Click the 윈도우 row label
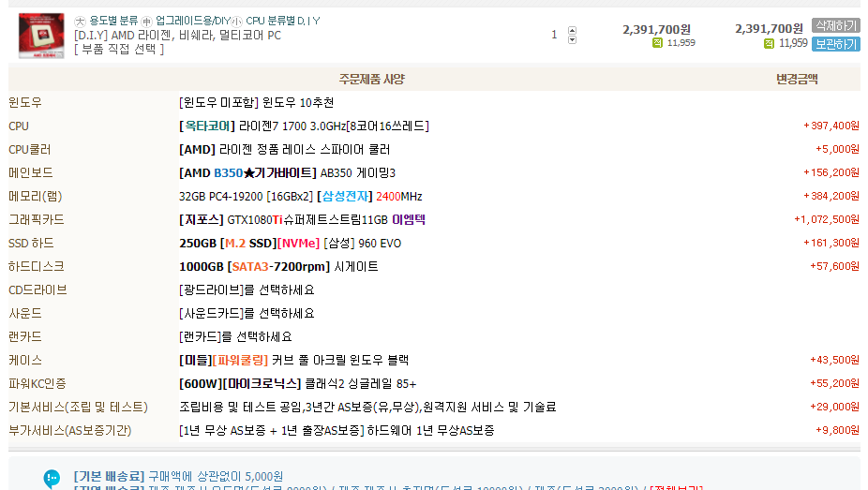 point(25,103)
